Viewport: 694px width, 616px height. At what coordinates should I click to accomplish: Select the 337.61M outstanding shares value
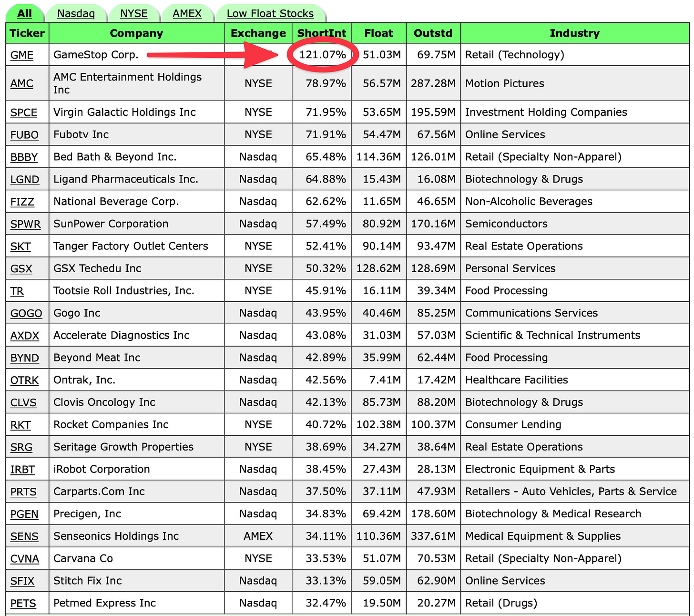pos(433,537)
